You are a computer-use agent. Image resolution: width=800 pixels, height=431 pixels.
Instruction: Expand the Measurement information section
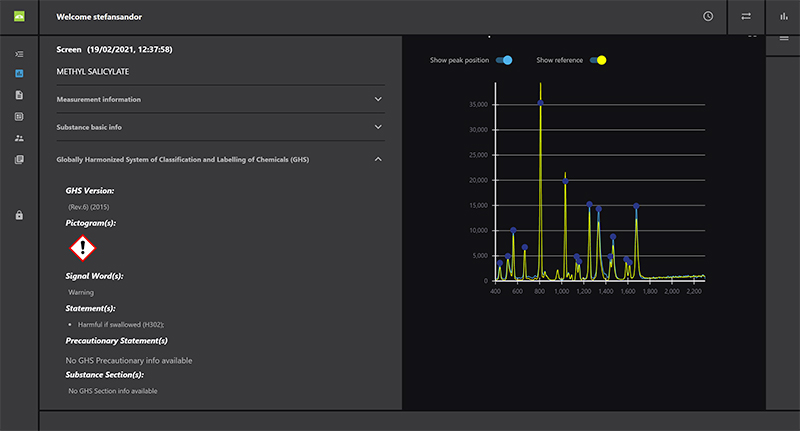tap(378, 99)
